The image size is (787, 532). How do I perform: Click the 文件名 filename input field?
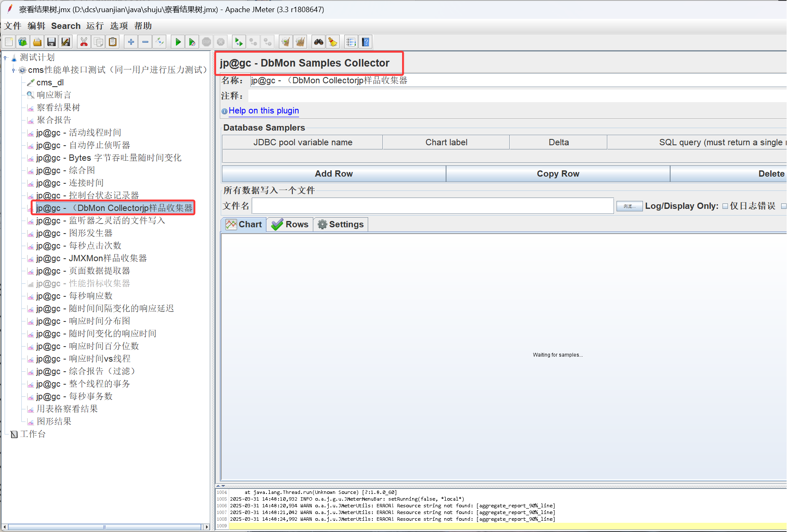(433, 206)
